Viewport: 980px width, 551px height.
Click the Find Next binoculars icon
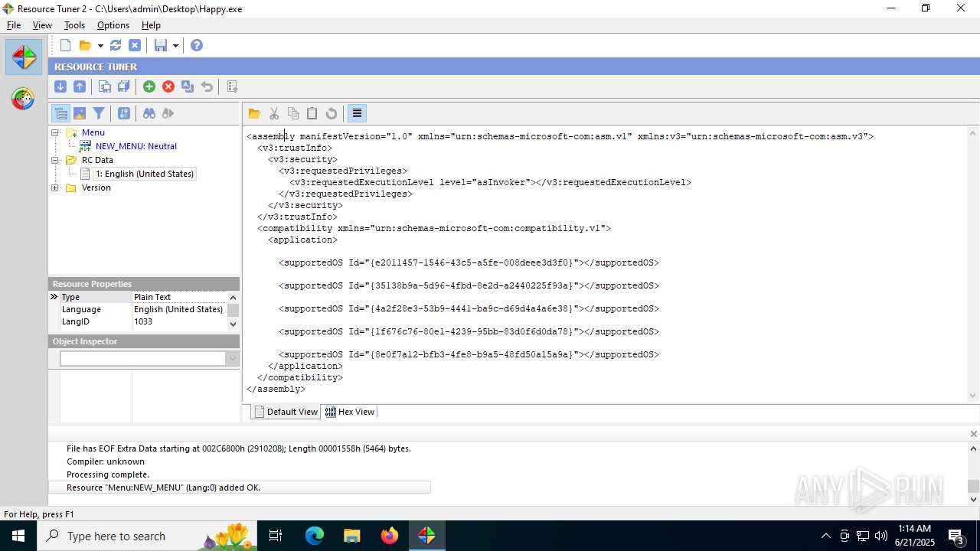point(168,113)
